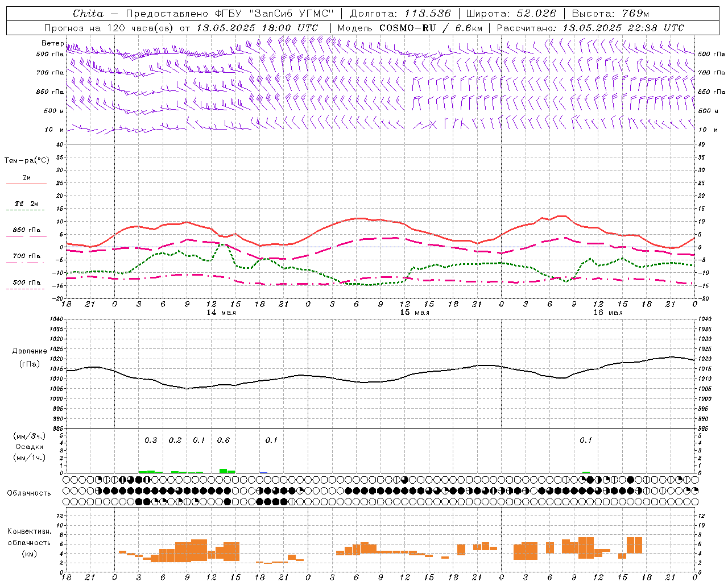Click the latitude value 52.026

click(x=536, y=14)
